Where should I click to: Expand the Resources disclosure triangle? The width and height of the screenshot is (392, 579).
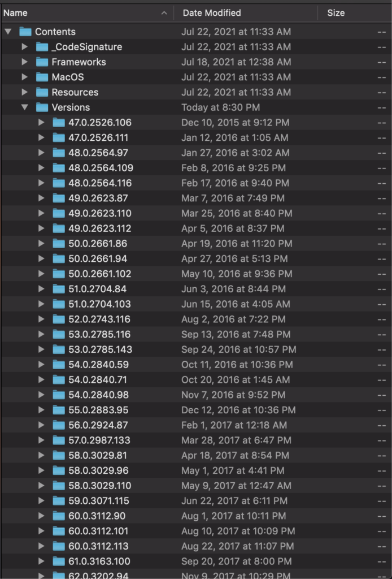pyautogui.click(x=24, y=92)
